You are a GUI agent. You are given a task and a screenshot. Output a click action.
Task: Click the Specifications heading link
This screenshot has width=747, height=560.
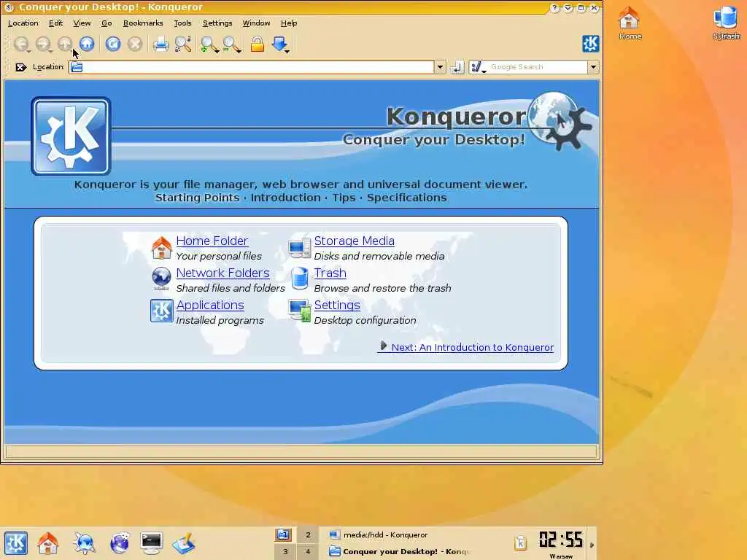coord(407,198)
